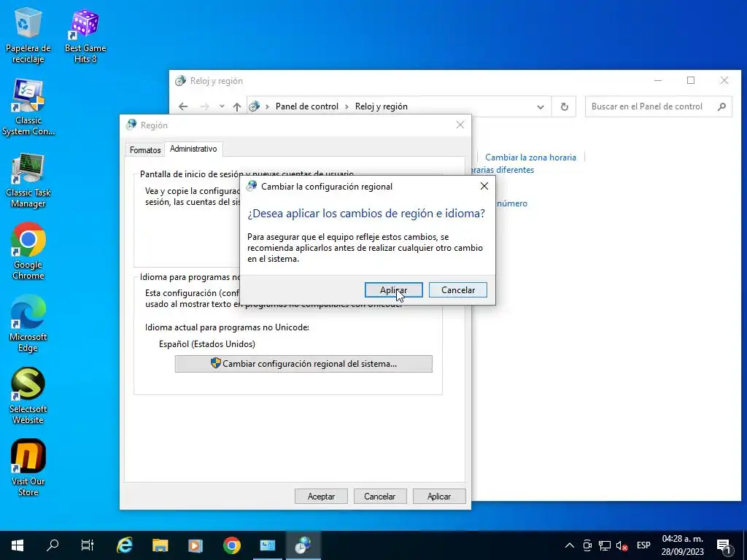
Task: Click Cancelar in the regional configuration dialog
Action: 458,290
